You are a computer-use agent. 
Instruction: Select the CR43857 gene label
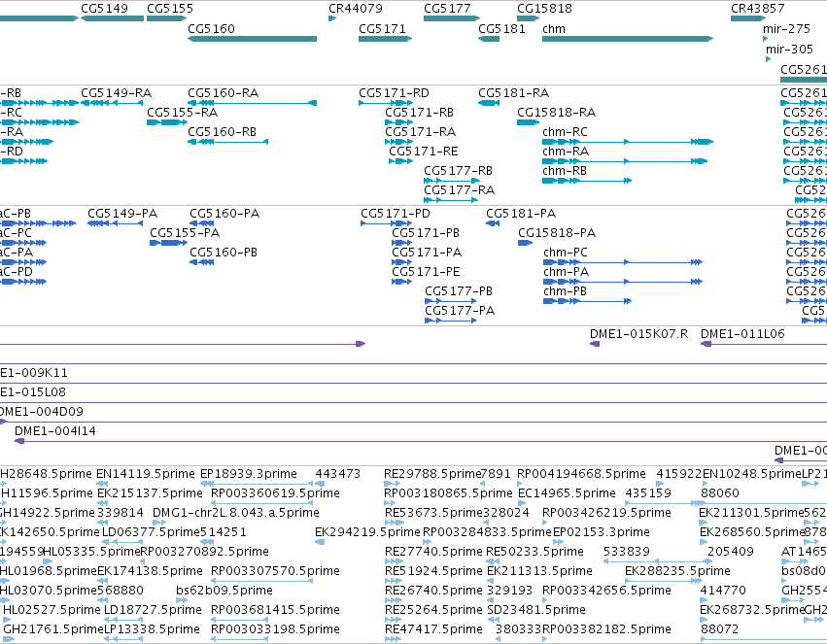757,9
